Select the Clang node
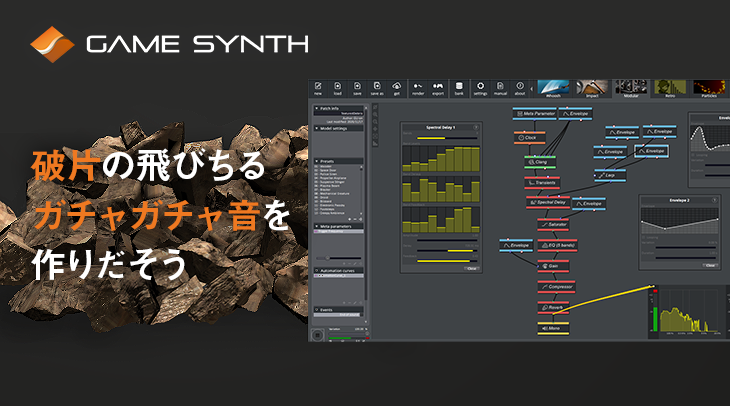 [x=540, y=162]
